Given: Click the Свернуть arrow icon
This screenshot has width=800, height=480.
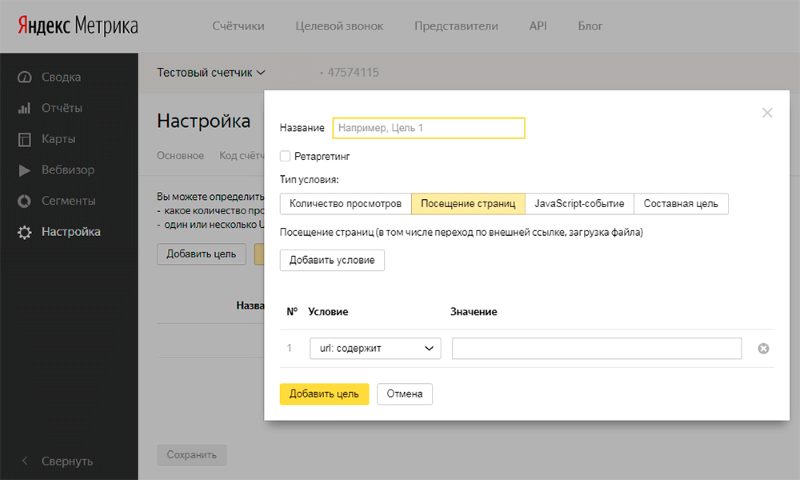Looking at the screenshot, I should tap(24, 461).
